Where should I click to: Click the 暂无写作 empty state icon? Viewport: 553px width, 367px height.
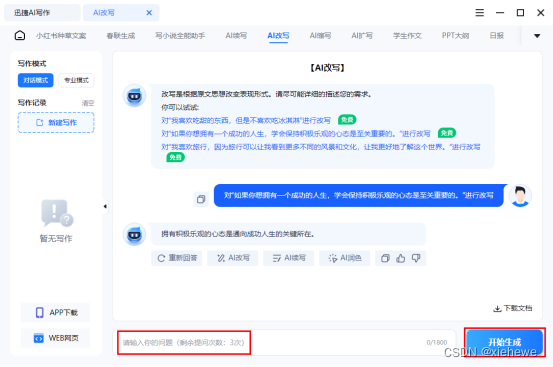pyautogui.click(x=57, y=213)
